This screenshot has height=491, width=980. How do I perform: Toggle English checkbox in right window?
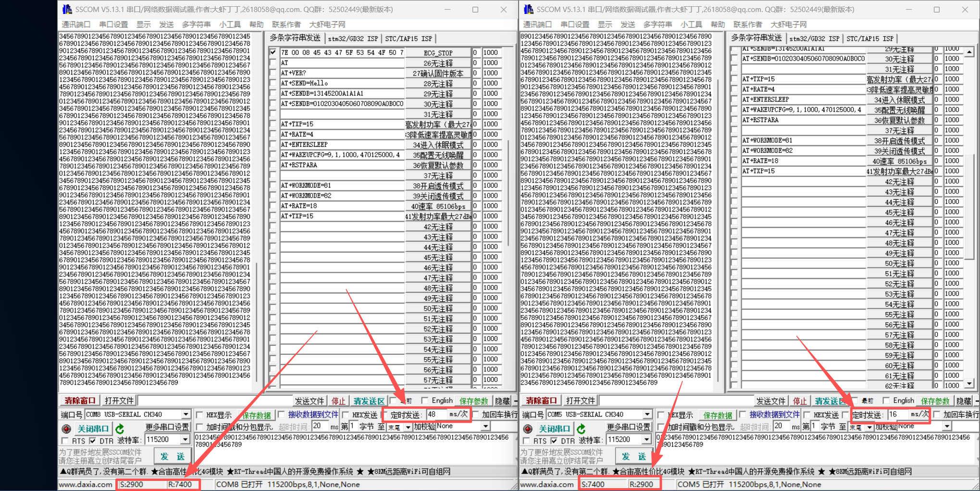pyautogui.click(x=886, y=400)
